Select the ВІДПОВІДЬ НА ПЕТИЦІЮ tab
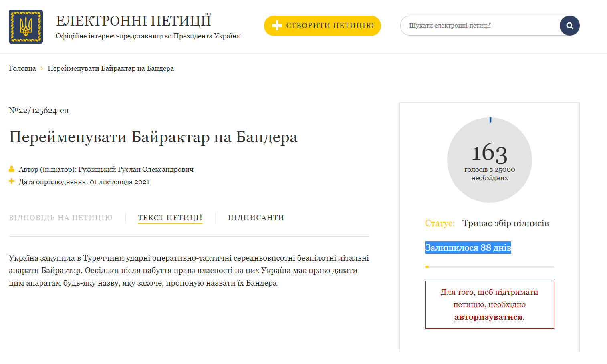 click(60, 217)
